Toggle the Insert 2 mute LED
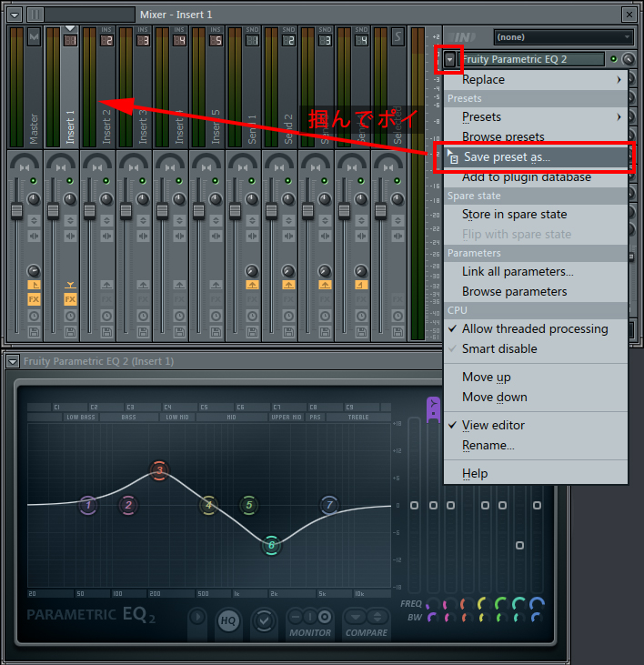The height and width of the screenshot is (665, 644). [x=106, y=181]
